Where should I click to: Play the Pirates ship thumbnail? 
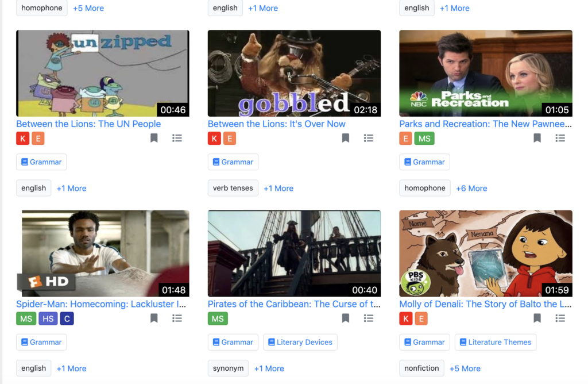coord(294,254)
